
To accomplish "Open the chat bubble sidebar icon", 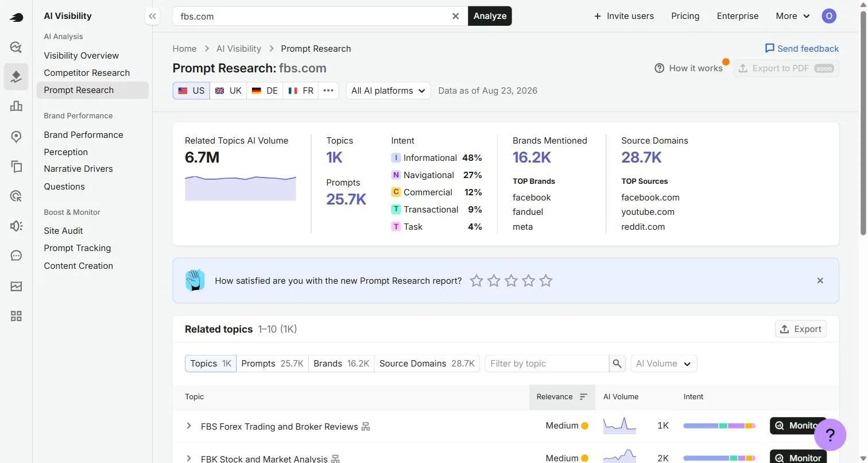I will 16,256.
